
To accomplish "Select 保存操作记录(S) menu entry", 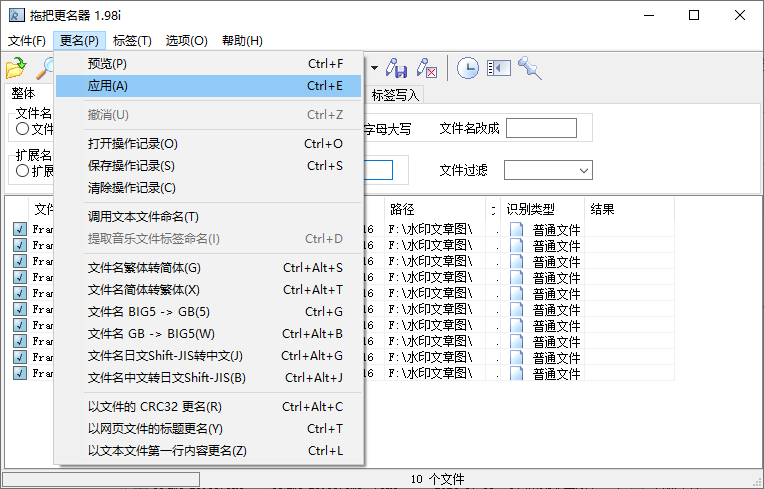I will [209, 166].
